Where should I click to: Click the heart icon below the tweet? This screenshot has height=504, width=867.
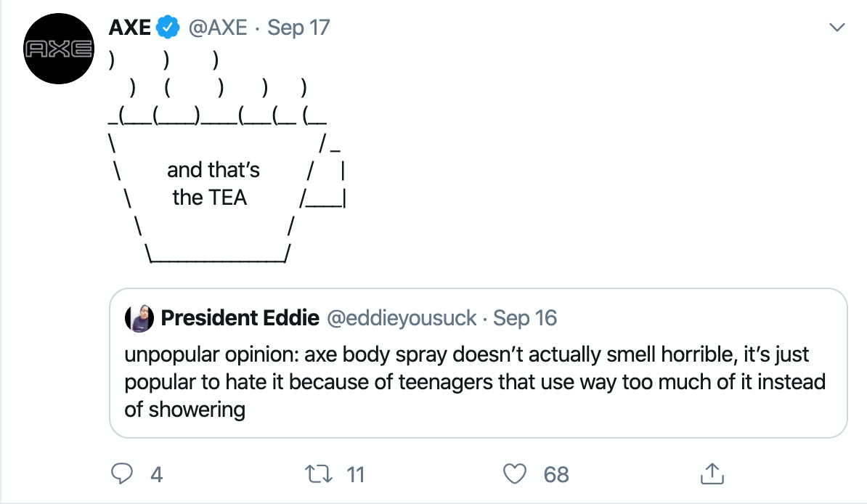tap(514, 474)
